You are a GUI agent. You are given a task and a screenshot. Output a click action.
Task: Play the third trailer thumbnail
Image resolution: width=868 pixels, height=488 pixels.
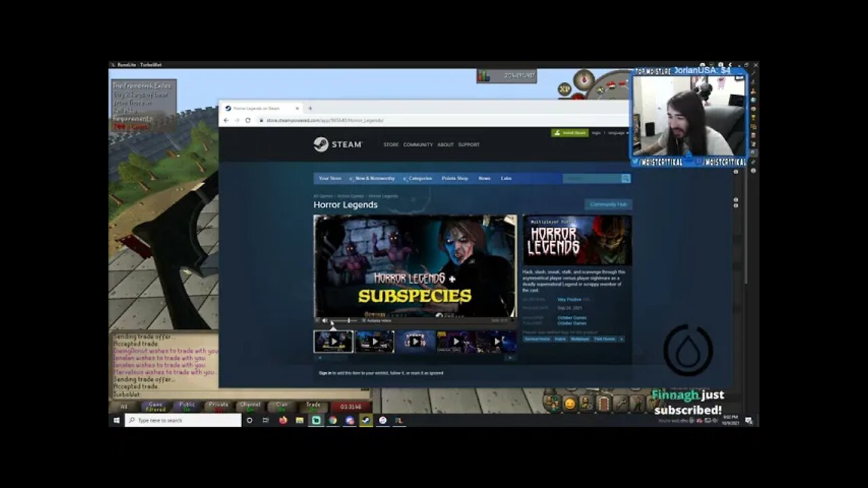tap(415, 342)
